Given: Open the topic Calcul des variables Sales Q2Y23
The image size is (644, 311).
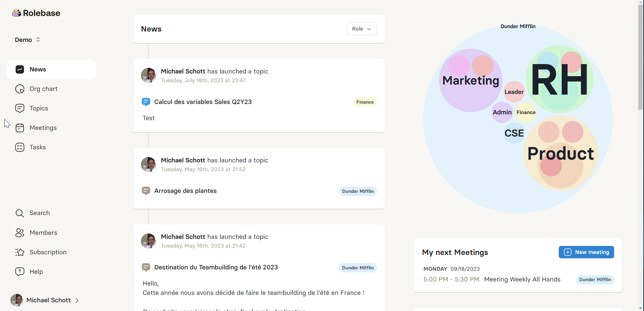Looking at the screenshot, I should [203, 102].
